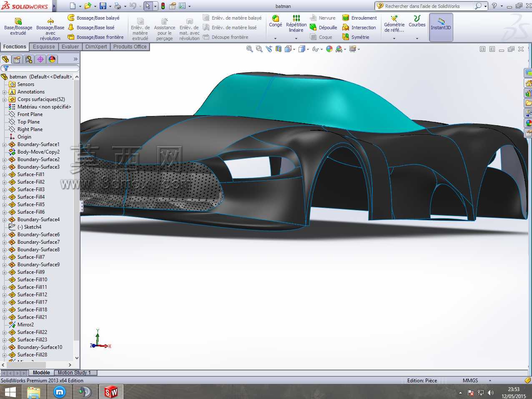Expand more manager tabs chevron

pos(75,59)
